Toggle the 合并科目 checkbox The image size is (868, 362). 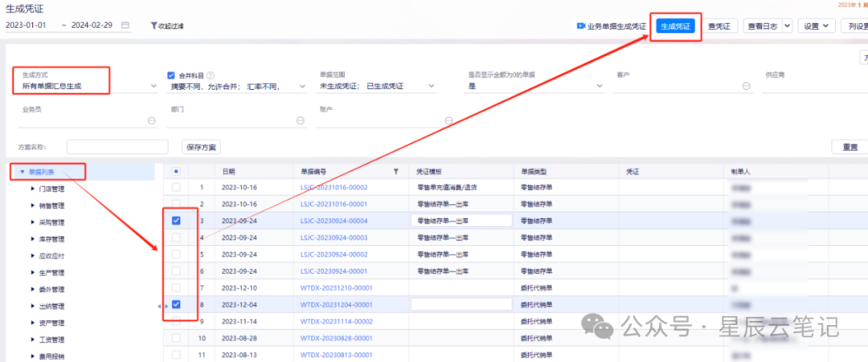[171, 75]
